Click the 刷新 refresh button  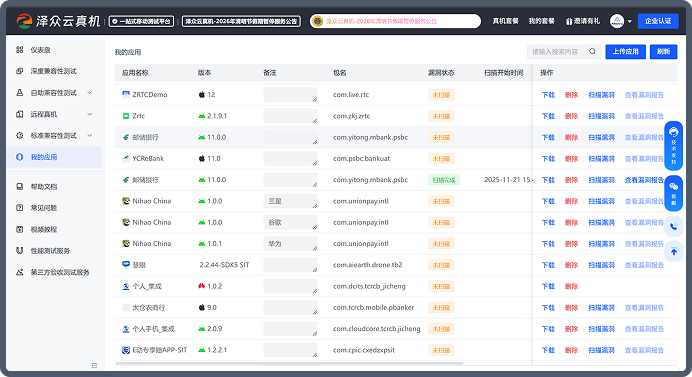pyautogui.click(x=663, y=52)
